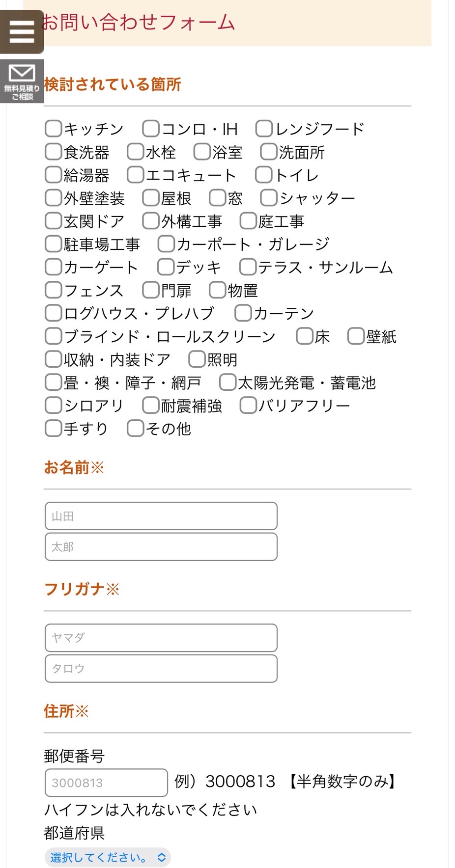Select the トイレ option
The height and width of the screenshot is (868, 455).
tap(263, 175)
